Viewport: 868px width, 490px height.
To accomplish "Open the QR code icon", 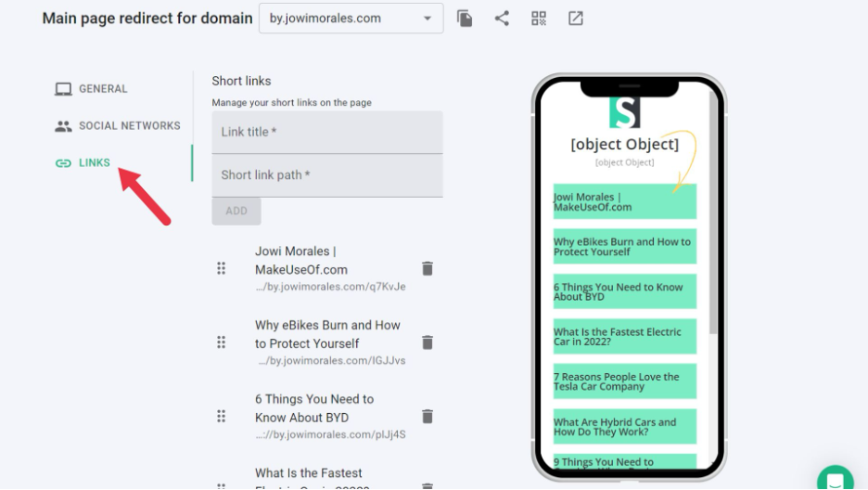I will pyautogui.click(x=539, y=19).
